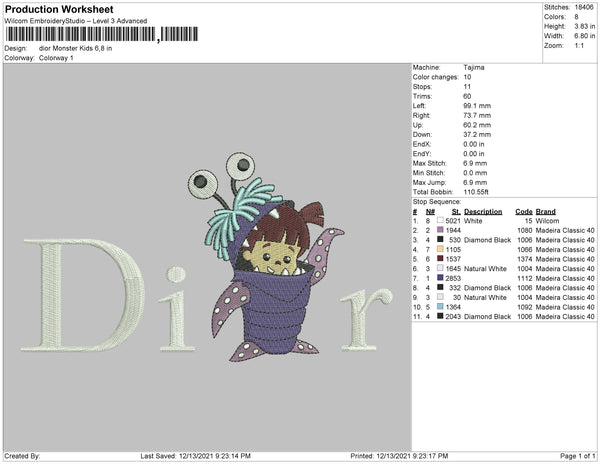Click the natural white swatch in stop 9
600x464 pixels.
(440, 297)
